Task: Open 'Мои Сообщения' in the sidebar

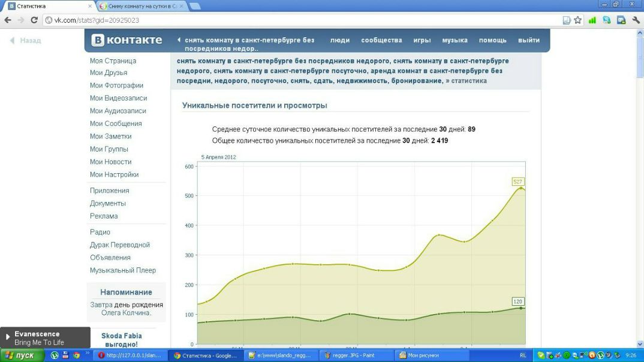Action: point(116,123)
